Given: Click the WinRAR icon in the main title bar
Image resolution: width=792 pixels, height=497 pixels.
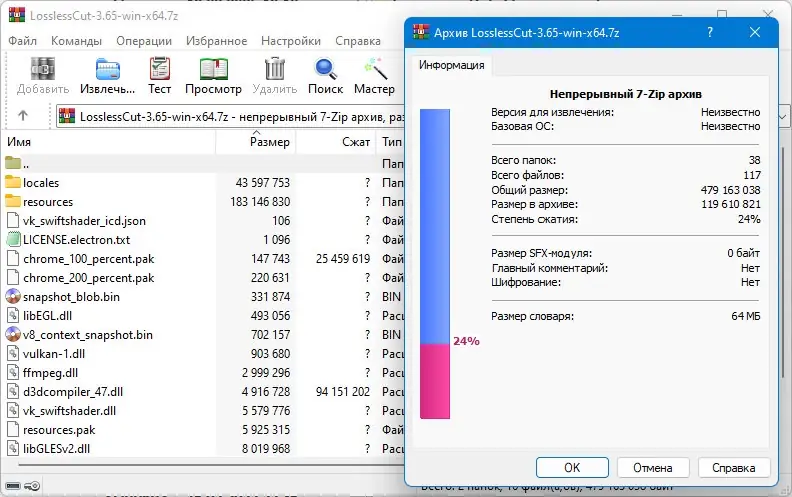Looking at the screenshot, I should coord(17,15).
